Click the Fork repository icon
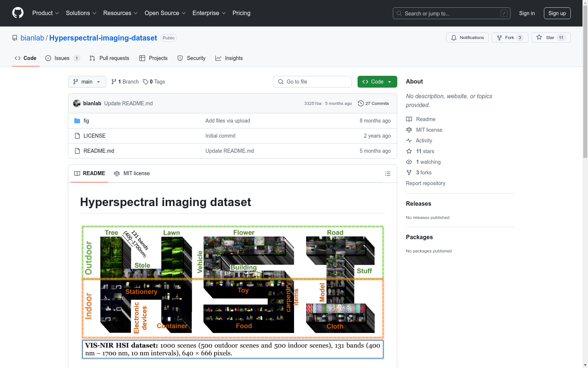 [x=499, y=38]
